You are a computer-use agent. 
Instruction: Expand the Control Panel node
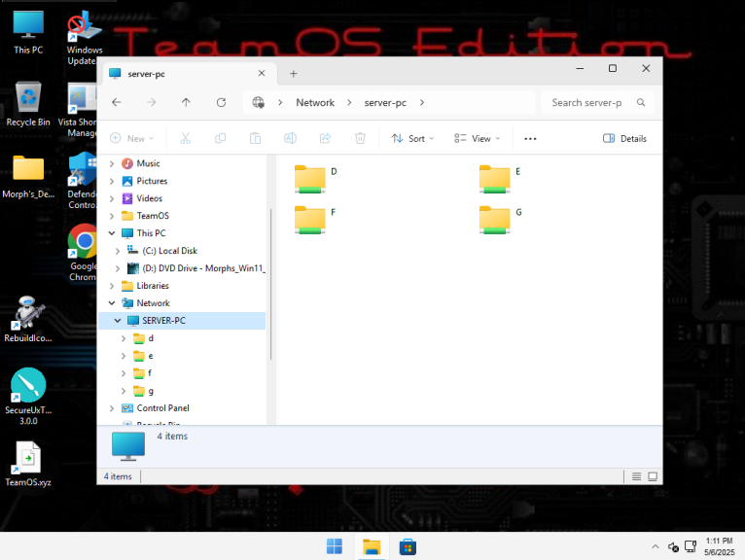pyautogui.click(x=112, y=408)
